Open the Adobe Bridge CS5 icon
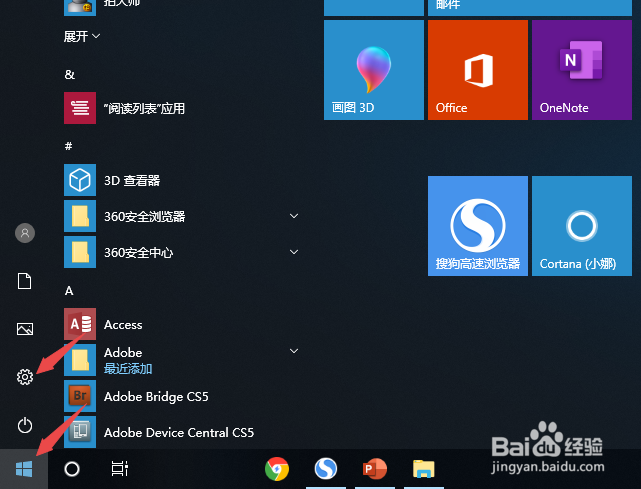Image resolution: width=641 pixels, height=489 pixels. 80,396
